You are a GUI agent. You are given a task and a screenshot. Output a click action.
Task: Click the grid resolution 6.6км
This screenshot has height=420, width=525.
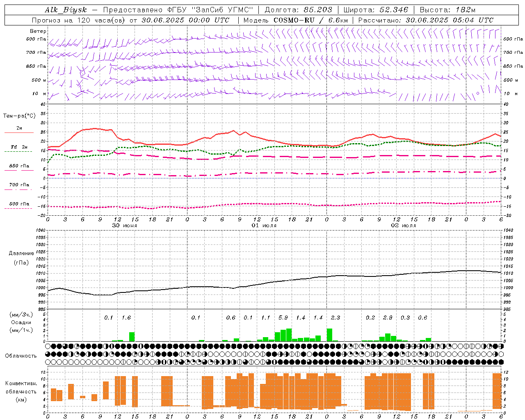[x=338, y=20]
